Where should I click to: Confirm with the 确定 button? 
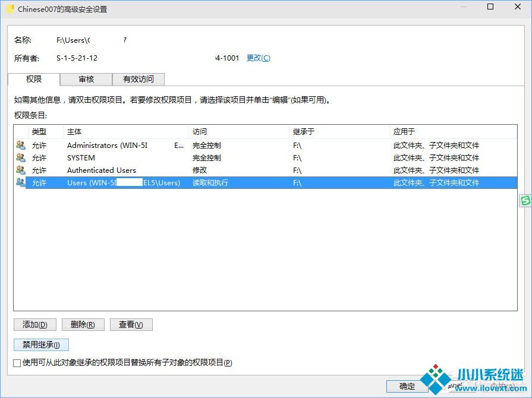(407, 386)
